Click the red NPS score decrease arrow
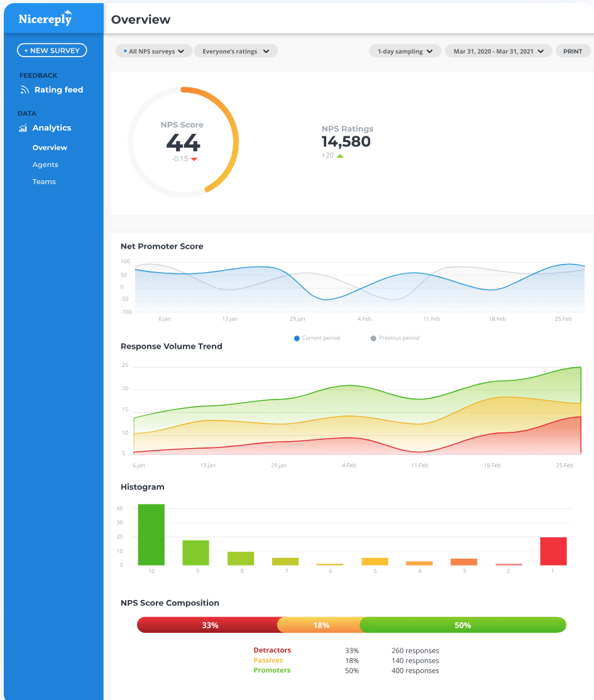 [x=194, y=159]
